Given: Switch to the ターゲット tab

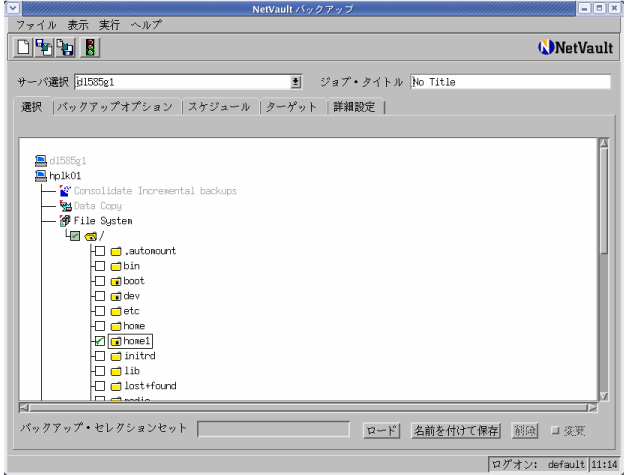Looking at the screenshot, I should [292, 107].
